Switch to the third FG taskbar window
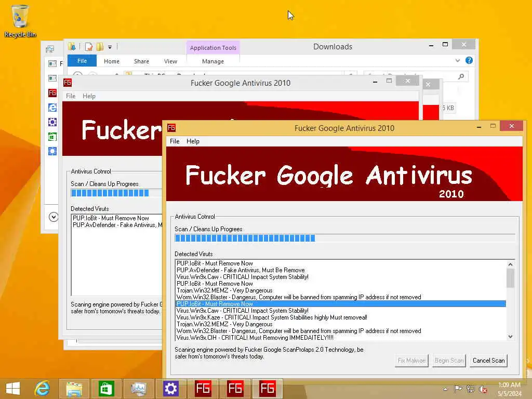 click(x=267, y=389)
